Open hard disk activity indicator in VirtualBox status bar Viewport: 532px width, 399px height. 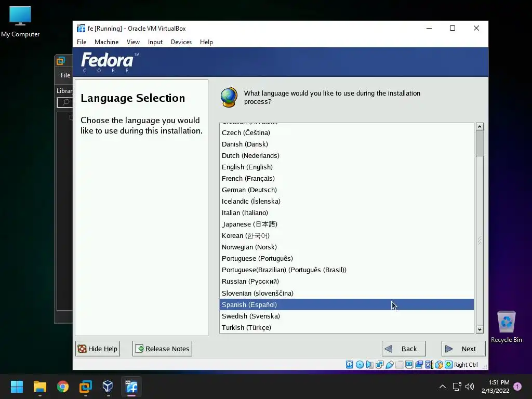tap(350, 365)
